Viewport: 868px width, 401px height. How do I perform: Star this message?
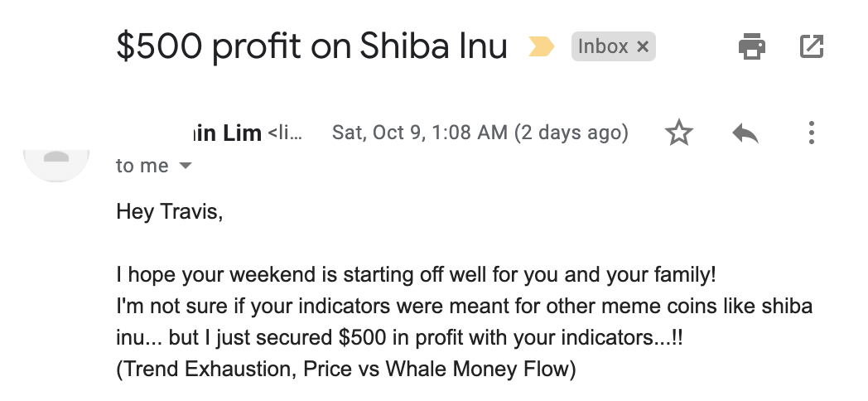[x=678, y=133]
